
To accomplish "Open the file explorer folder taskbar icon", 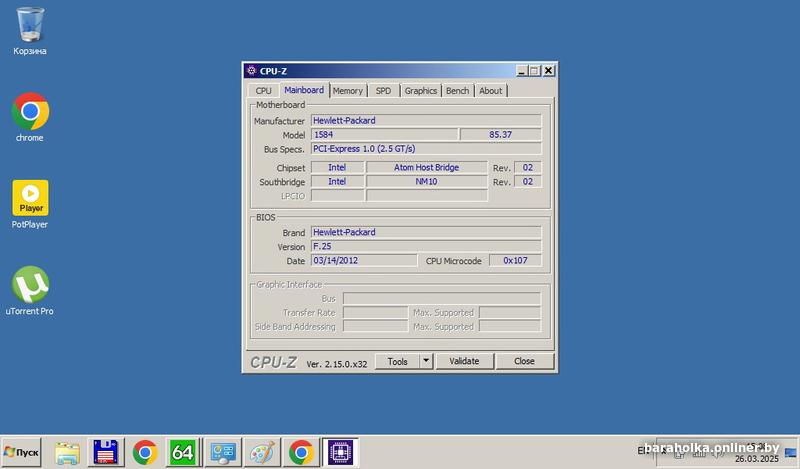I will pos(67,453).
